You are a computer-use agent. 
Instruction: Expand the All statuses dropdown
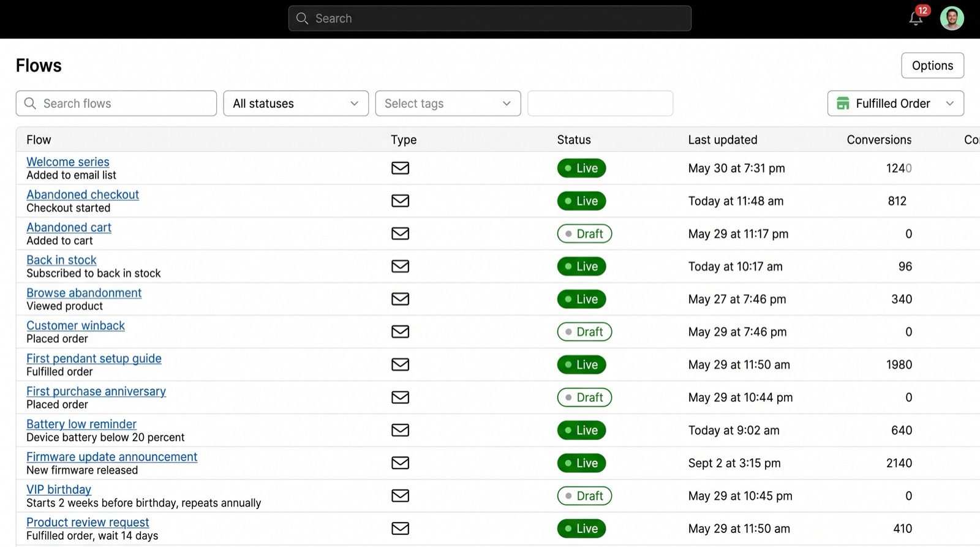296,104
